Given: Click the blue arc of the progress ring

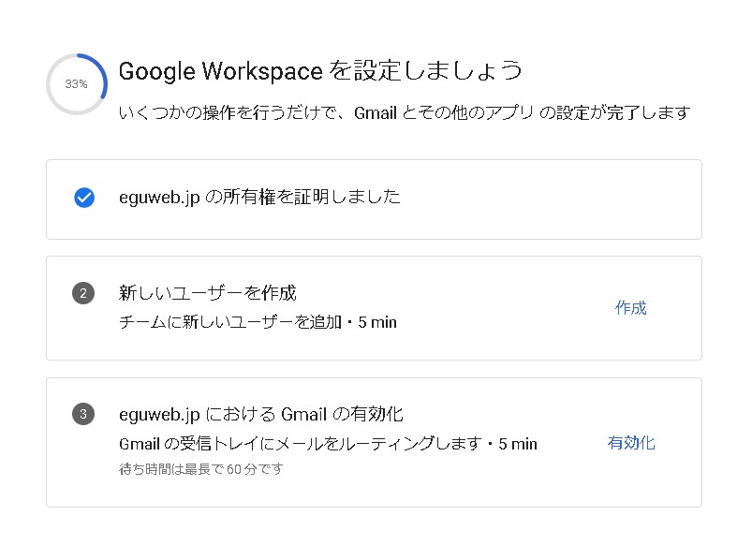Looking at the screenshot, I should click(101, 67).
